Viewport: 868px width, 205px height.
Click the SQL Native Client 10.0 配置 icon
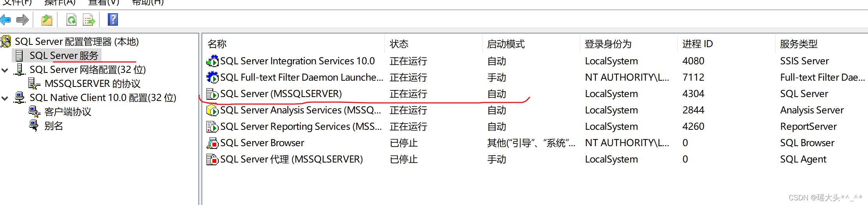coord(20,97)
